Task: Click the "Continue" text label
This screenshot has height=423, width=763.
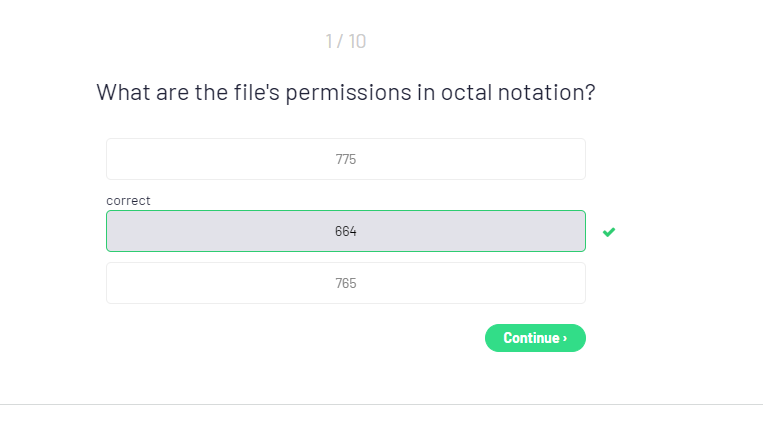Action: [x=531, y=338]
